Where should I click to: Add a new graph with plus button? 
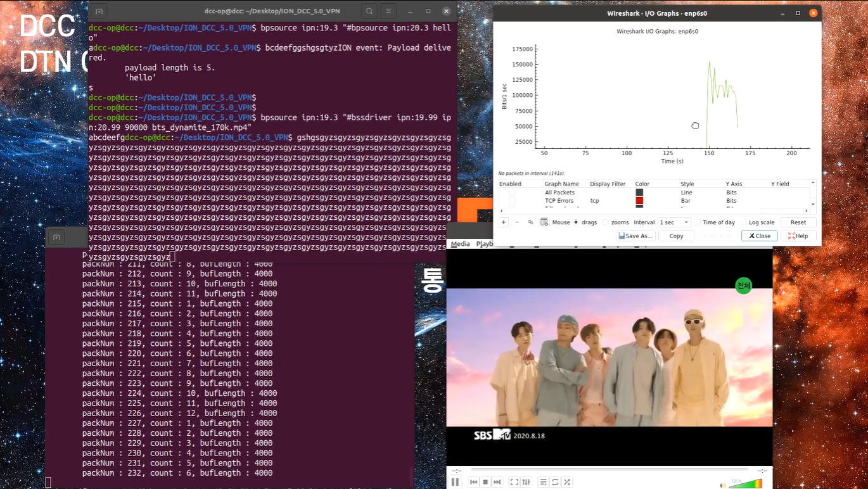coord(504,222)
